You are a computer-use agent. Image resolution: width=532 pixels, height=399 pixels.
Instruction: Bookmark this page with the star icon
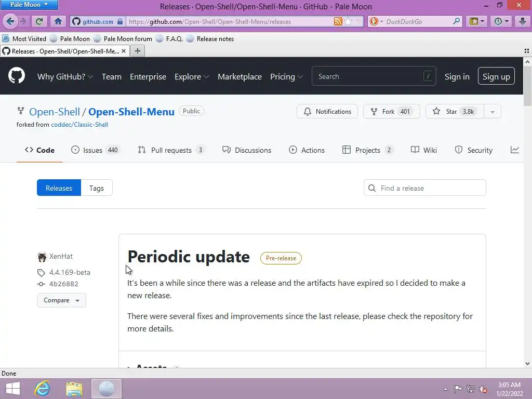[x=348, y=21]
